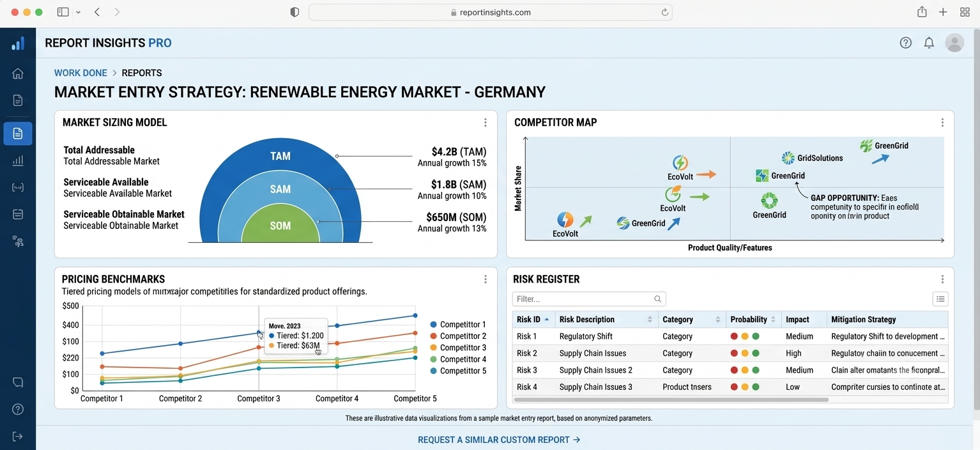Click the privacy shield icon near address bar
Image resolution: width=980 pixels, height=450 pixels.
tap(295, 12)
